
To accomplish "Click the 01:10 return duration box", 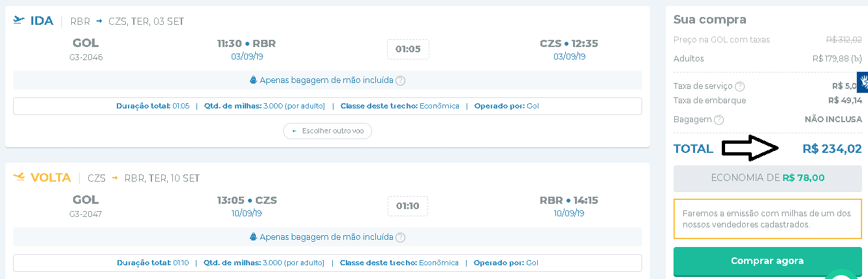I will 408,206.
